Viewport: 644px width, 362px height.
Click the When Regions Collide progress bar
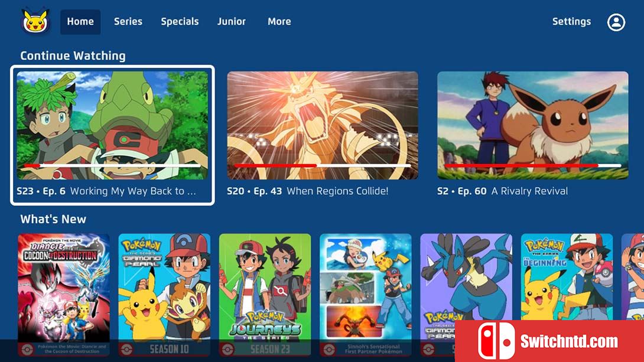tap(323, 165)
